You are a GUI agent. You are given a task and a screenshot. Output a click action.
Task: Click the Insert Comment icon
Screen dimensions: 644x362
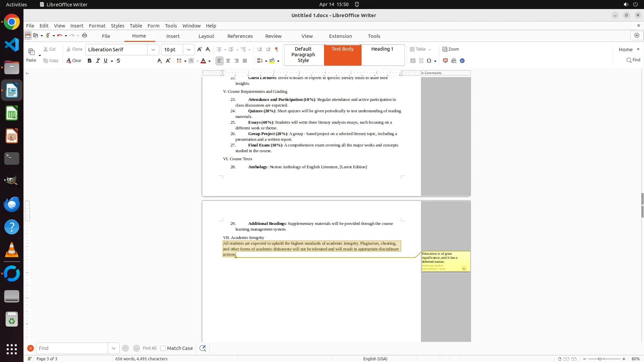tap(445, 61)
